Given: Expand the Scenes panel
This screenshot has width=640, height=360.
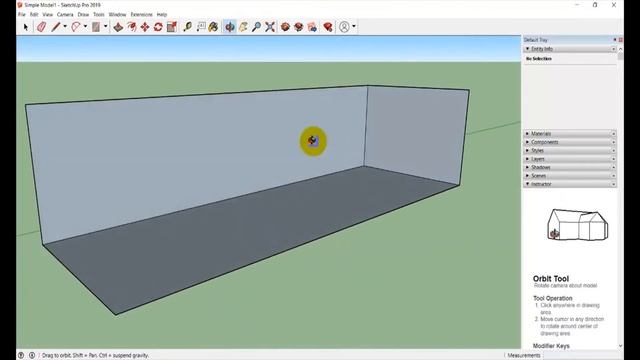Looking at the screenshot, I should point(527,176).
